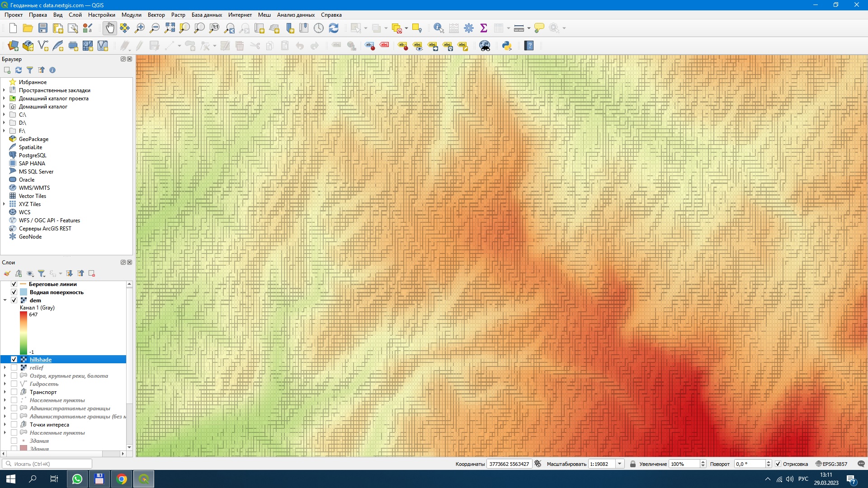
Task: Open the Layer Styling panel in Layers
Action: point(7,273)
